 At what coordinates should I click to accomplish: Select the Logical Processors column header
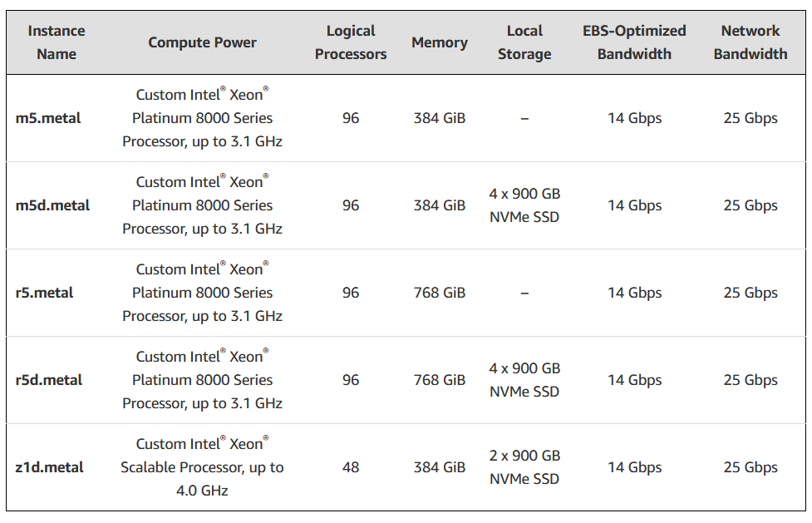351,42
